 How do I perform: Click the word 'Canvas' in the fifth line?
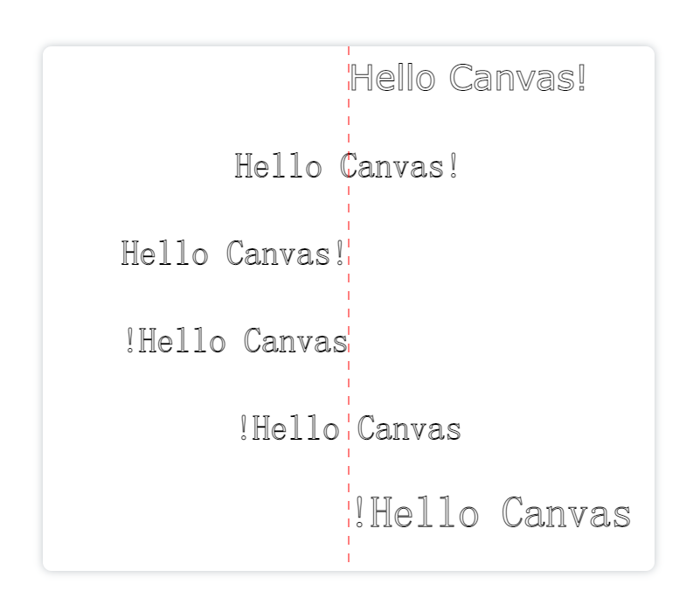pos(409,428)
